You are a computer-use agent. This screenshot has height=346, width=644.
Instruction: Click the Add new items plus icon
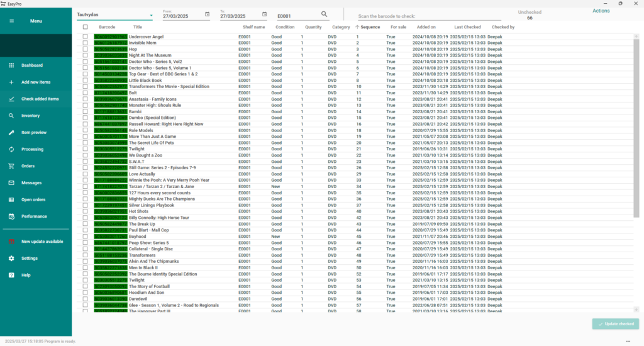(x=11, y=82)
